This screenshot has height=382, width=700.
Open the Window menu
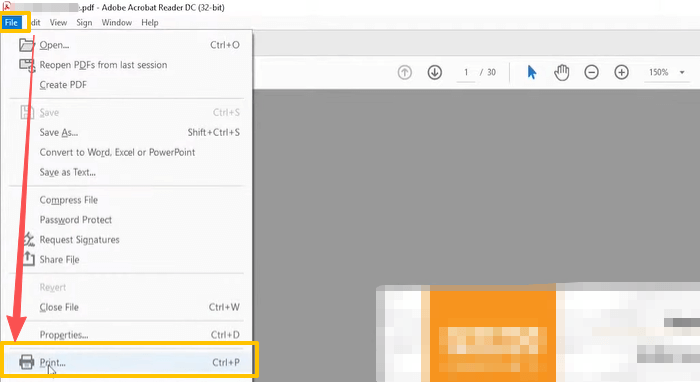(117, 23)
